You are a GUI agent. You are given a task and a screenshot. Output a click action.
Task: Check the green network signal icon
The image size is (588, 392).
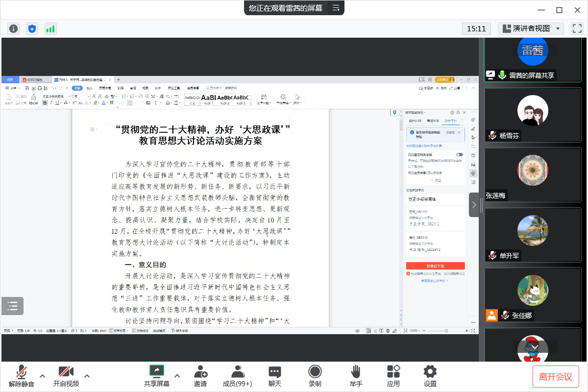pos(50,28)
